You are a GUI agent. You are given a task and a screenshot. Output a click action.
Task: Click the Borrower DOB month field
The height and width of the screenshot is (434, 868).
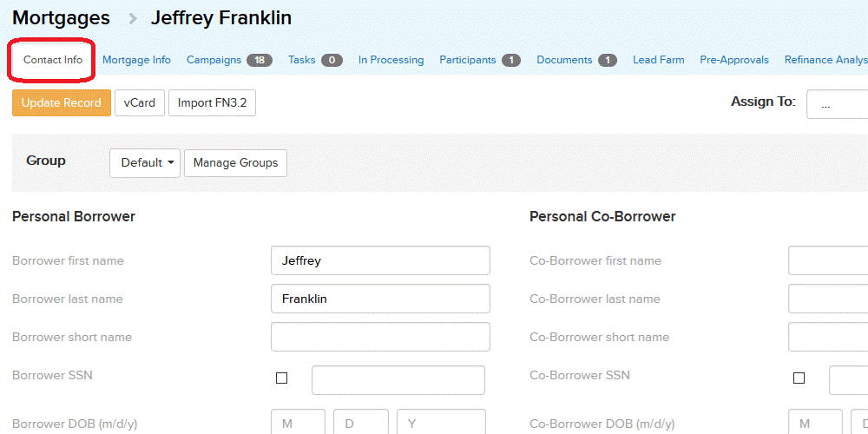tap(298, 422)
